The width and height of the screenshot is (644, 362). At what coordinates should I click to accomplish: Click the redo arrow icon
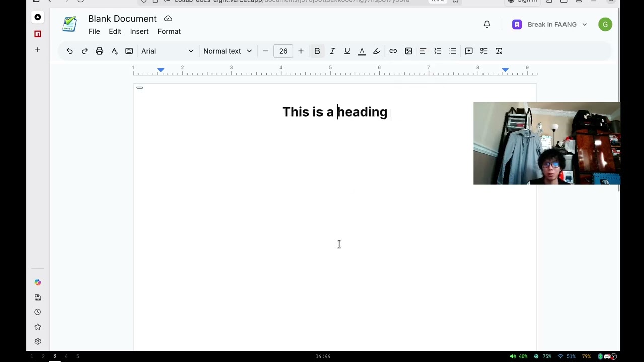85,51
